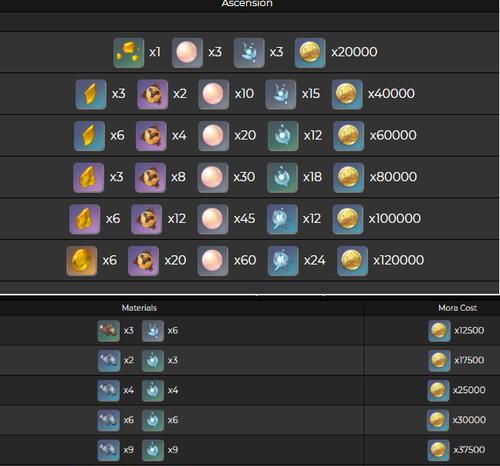Click the talent book icon beside x3 in Materials

coord(109,331)
